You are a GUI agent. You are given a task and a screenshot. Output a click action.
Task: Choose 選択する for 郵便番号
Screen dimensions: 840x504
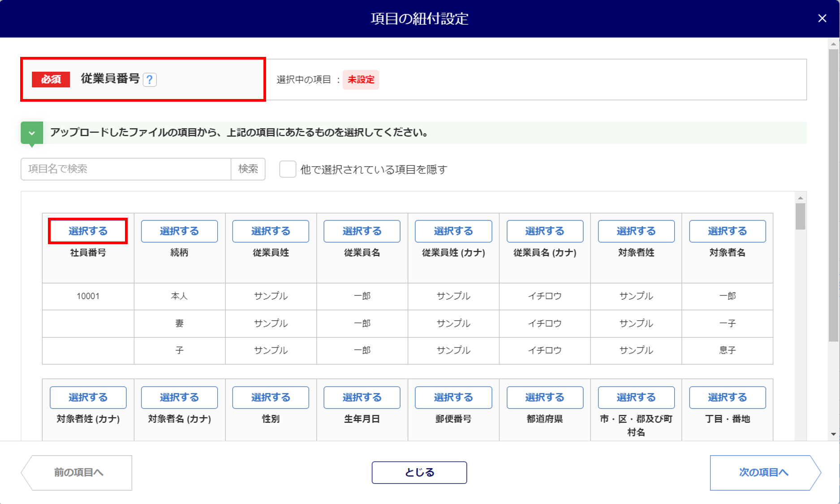click(x=453, y=397)
